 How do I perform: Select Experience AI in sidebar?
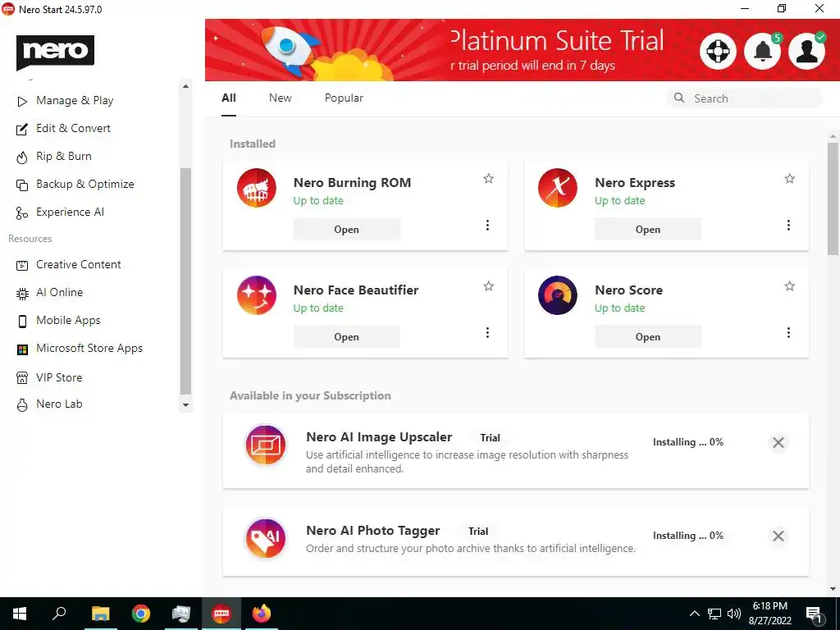coord(70,212)
